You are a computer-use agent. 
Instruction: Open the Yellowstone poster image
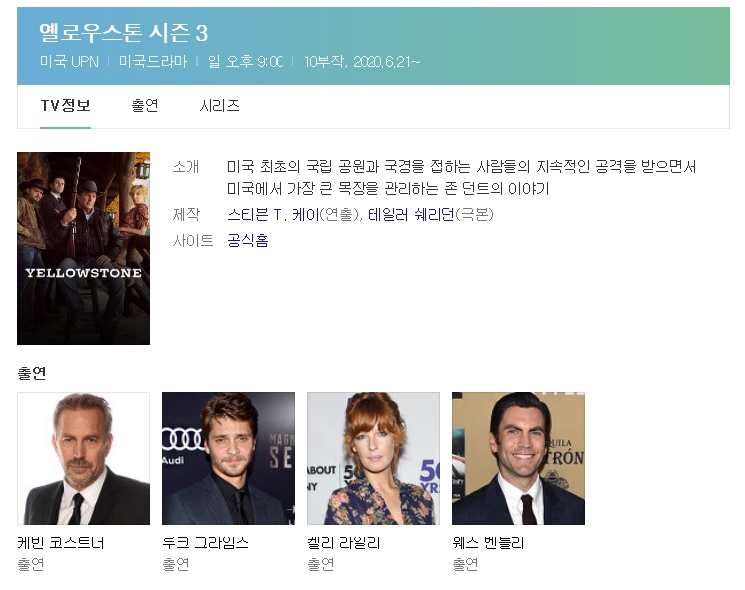pos(83,248)
